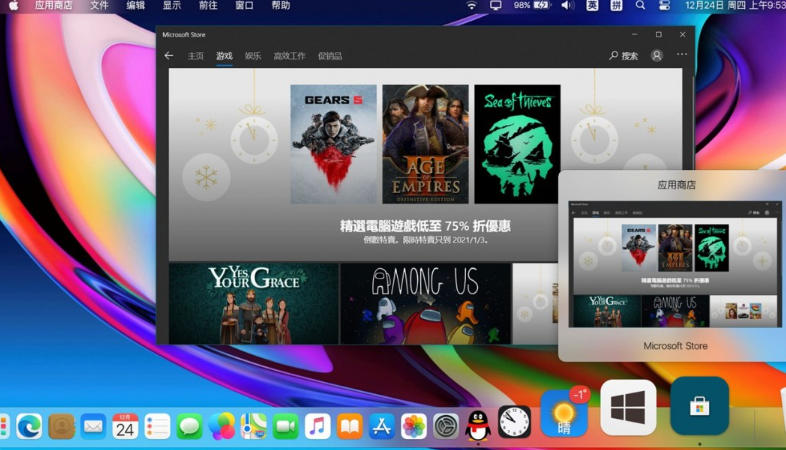This screenshot has width=786, height=450.
Task: Click the Microsoft Store bag icon in dock
Action: pos(700,406)
